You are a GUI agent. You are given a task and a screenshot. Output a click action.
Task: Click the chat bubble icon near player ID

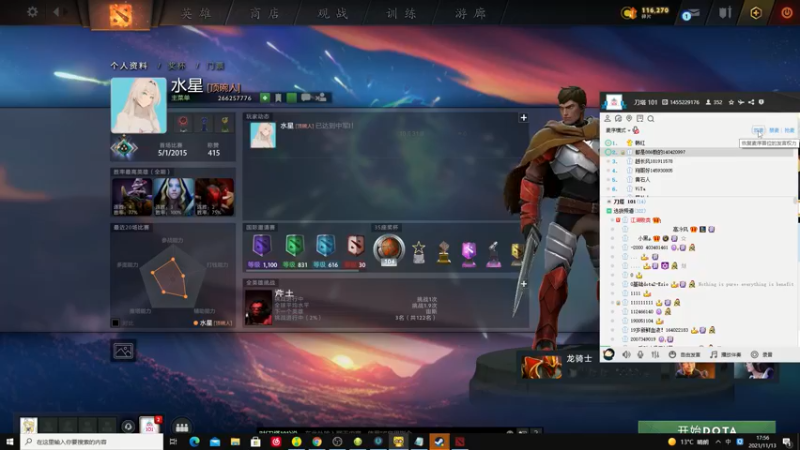pos(306,97)
